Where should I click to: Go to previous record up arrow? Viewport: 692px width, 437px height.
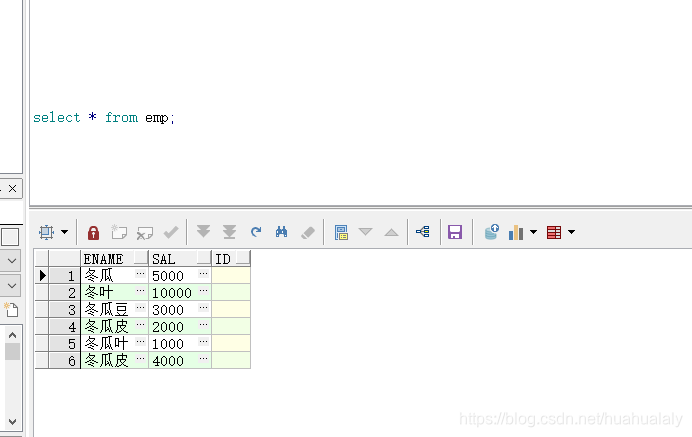click(391, 232)
